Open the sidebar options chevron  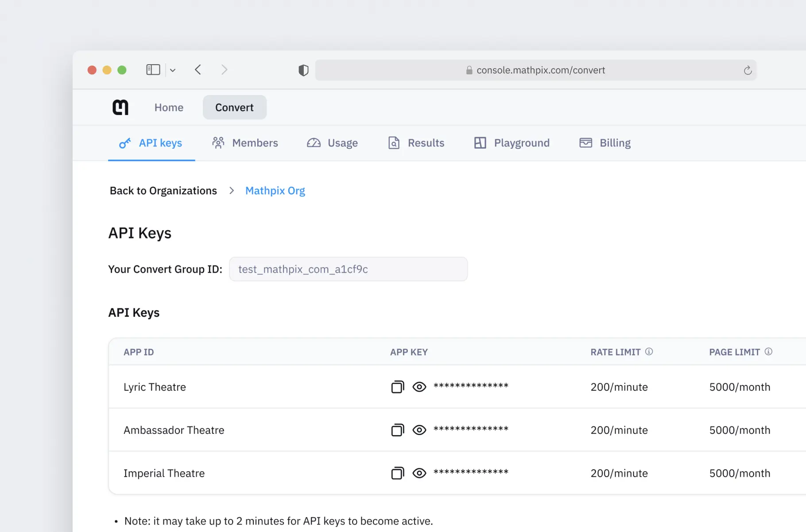coord(173,70)
